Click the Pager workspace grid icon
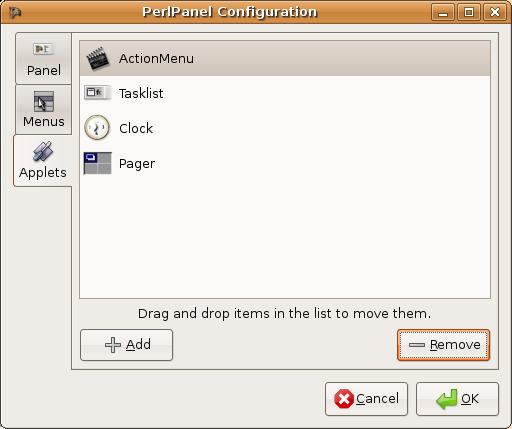The width and height of the screenshot is (512, 429). (97, 163)
